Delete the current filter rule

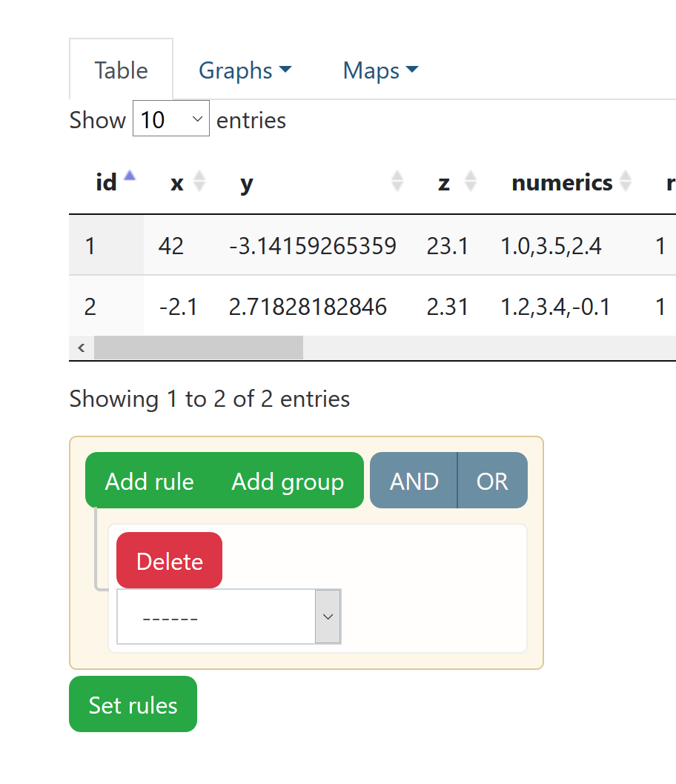pyautogui.click(x=168, y=560)
